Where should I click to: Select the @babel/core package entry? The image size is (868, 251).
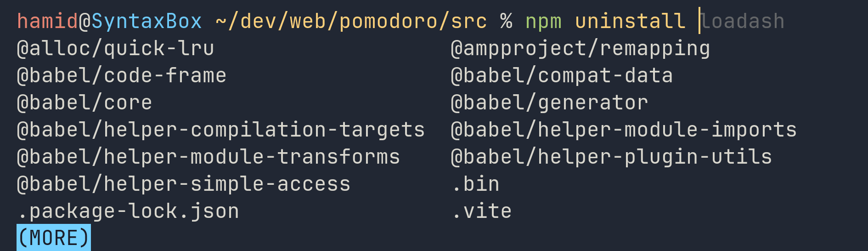[x=85, y=103]
